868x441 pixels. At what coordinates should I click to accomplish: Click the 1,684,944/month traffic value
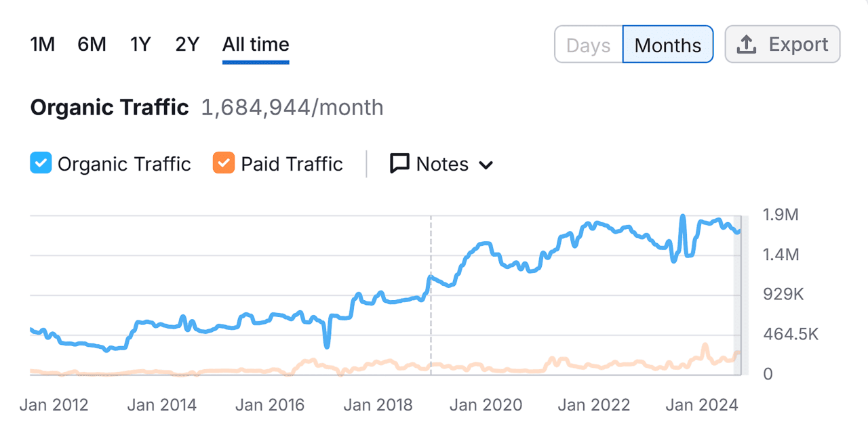tap(292, 108)
